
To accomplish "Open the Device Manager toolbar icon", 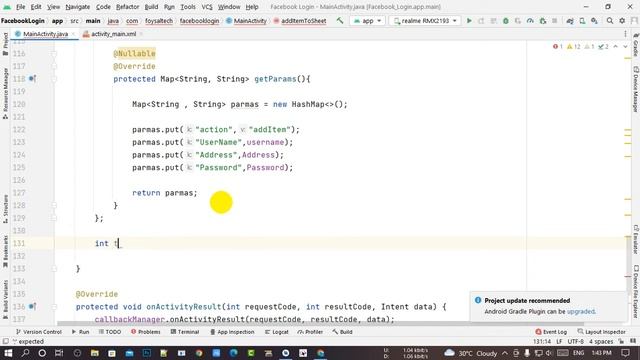I will click(x=582, y=20).
